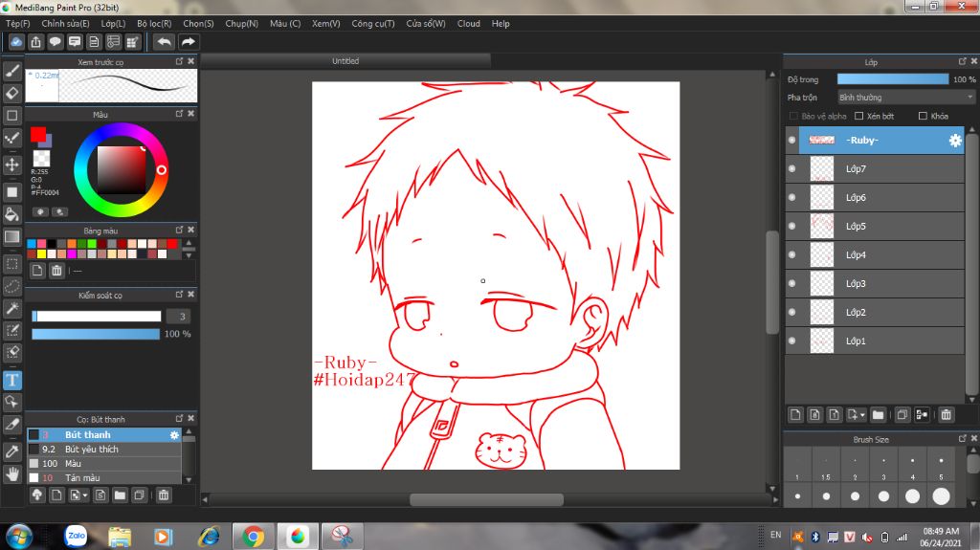Image resolution: width=980 pixels, height=550 pixels.
Task: Open the Pha trộn blend mode dropdown
Action: click(x=906, y=98)
